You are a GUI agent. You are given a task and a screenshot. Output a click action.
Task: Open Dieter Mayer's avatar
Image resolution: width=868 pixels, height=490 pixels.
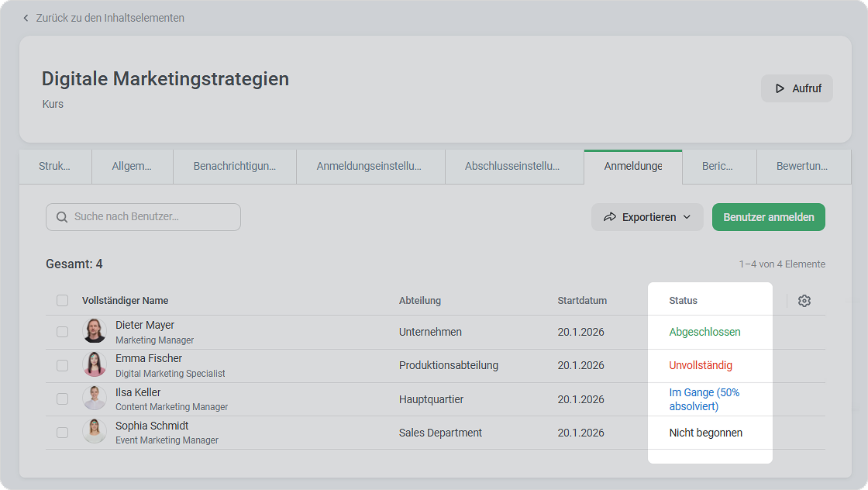pos(95,331)
